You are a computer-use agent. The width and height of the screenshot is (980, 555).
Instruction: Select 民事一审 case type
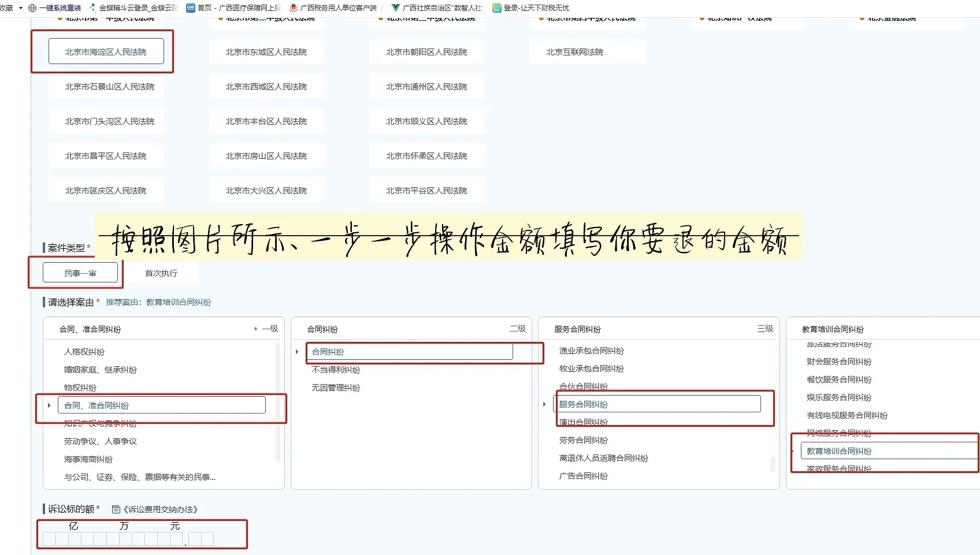(80, 273)
